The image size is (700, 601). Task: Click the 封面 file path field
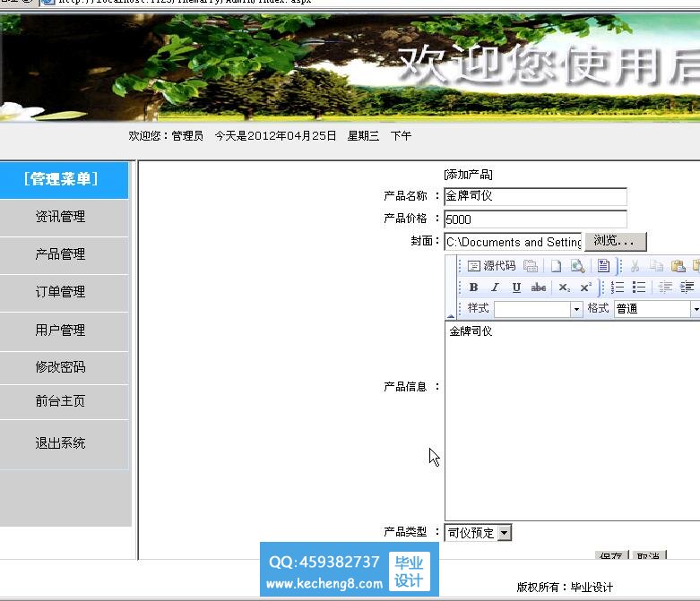(x=514, y=242)
